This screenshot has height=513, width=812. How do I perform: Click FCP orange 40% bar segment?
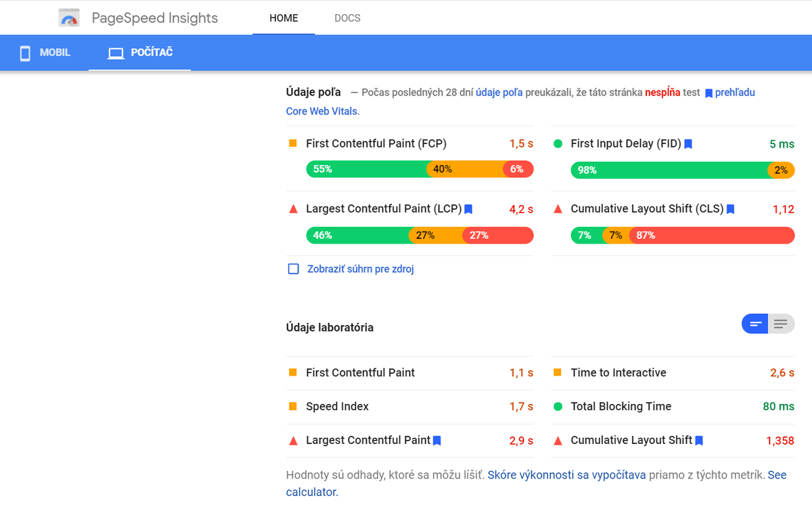click(x=465, y=169)
